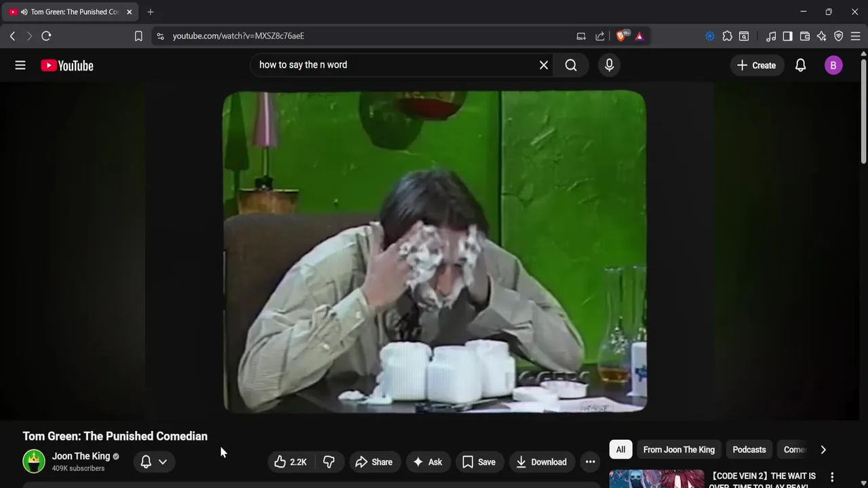Open a new browser tab
This screenshot has width=868, height=488.
pyautogui.click(x=151, y=12)
